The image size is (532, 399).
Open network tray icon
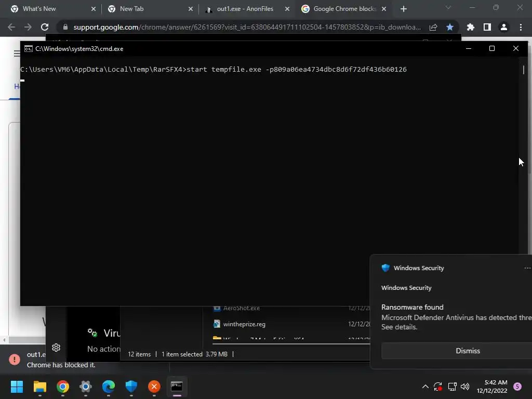[x=452, y=387]
